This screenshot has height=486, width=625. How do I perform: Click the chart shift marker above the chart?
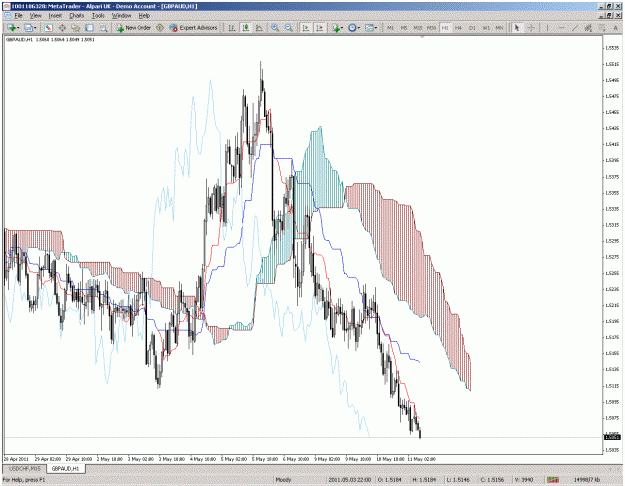422,36
